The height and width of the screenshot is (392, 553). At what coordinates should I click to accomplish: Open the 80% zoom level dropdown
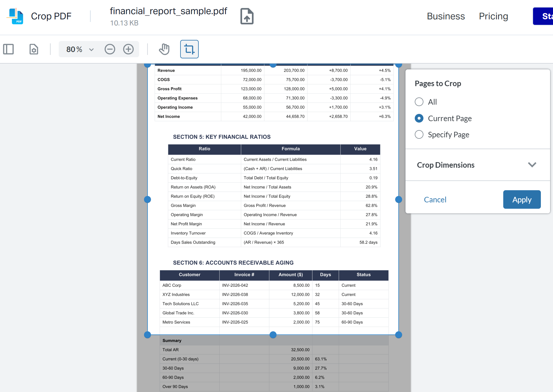[80, 49]
